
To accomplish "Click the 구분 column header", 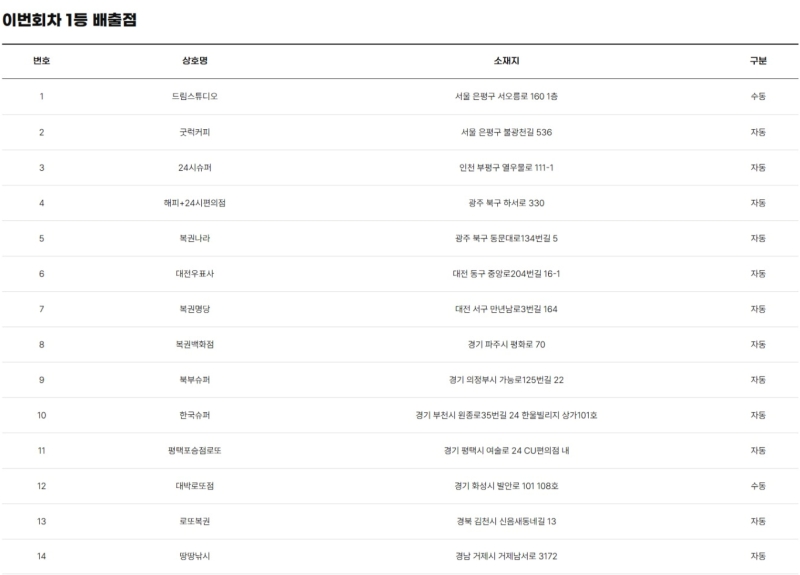I will pyautogui.click(x=758, y=61).
